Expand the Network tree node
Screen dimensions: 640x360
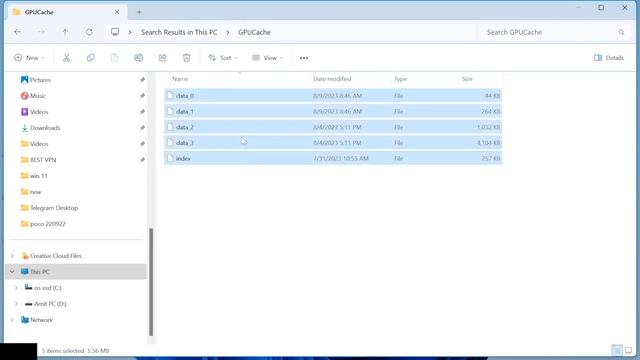[x=12, y=320]
